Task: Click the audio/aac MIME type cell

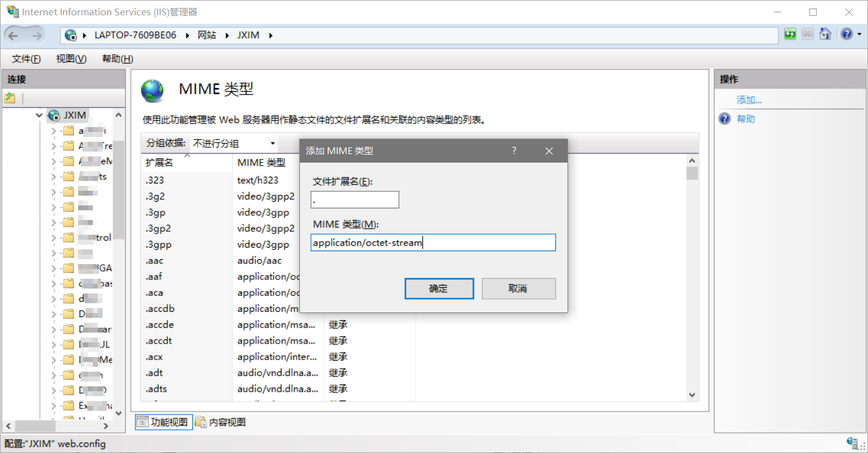Action: pyautogui.click(x=260, y=260)
